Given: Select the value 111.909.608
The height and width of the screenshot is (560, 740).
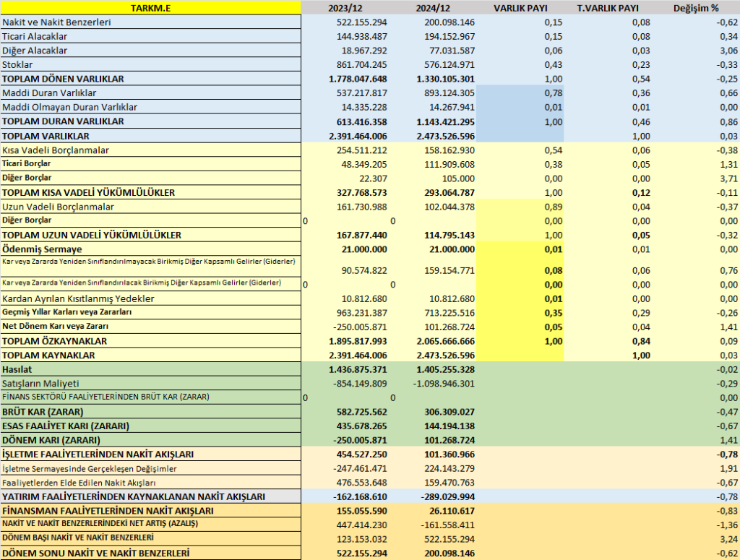Looking at the screenshot, I should click(449, 164).
